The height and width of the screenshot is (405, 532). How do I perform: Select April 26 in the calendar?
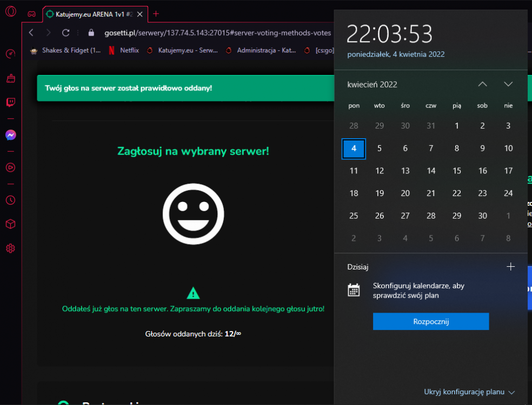380,216
